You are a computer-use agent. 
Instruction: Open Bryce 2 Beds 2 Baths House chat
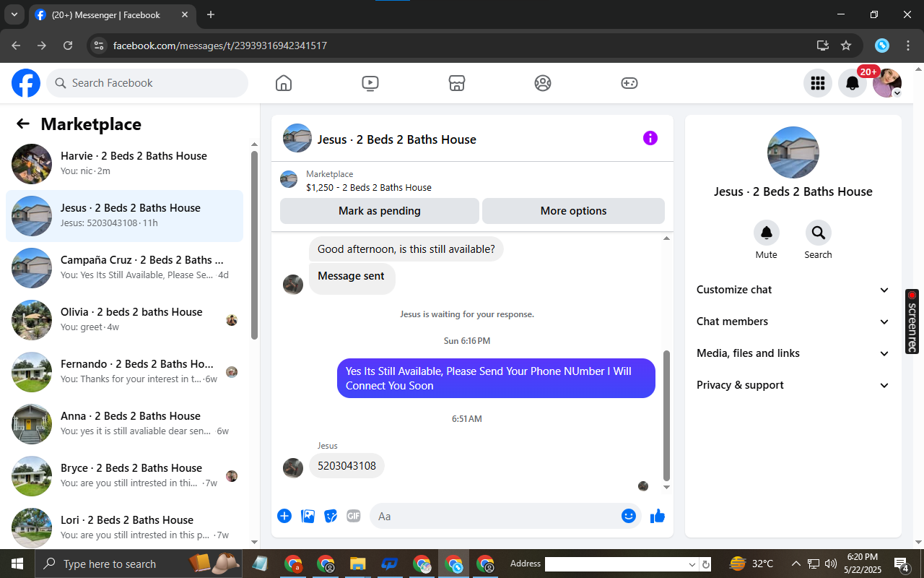pos(125,476)
